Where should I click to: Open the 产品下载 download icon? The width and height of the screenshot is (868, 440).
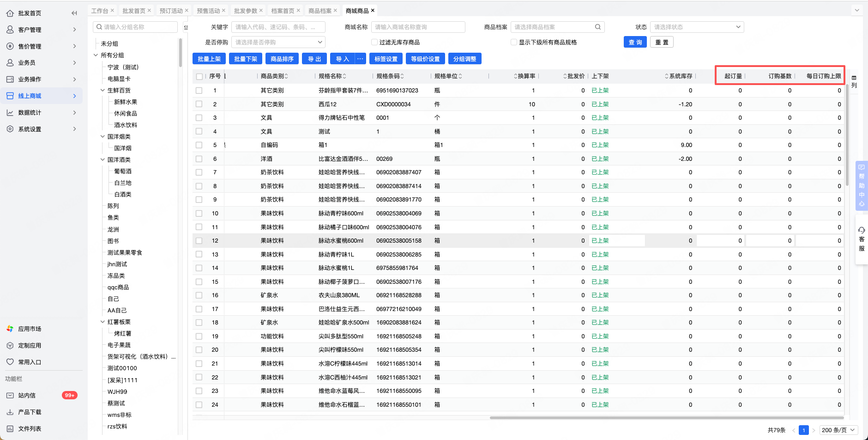(10, 412)
